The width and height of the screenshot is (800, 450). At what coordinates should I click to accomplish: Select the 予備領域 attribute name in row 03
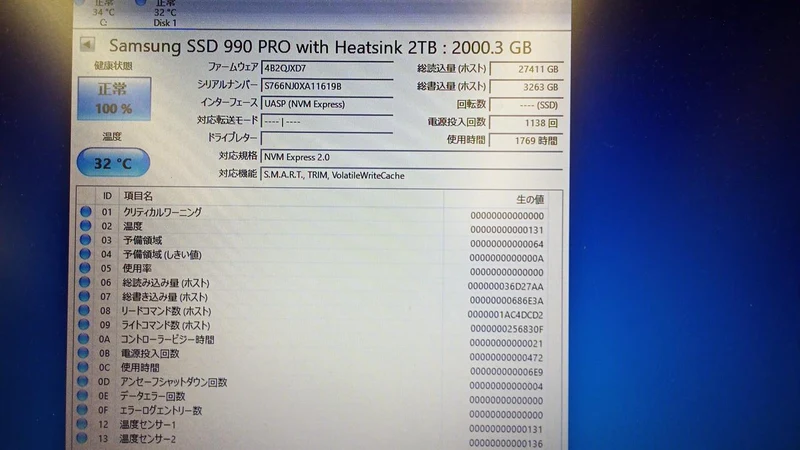(x=142, y=240)
